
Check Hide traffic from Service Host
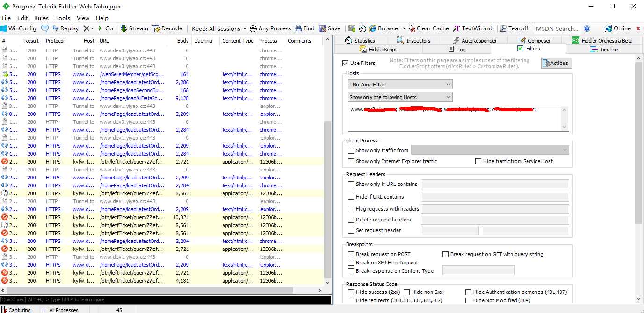[478, 161]
